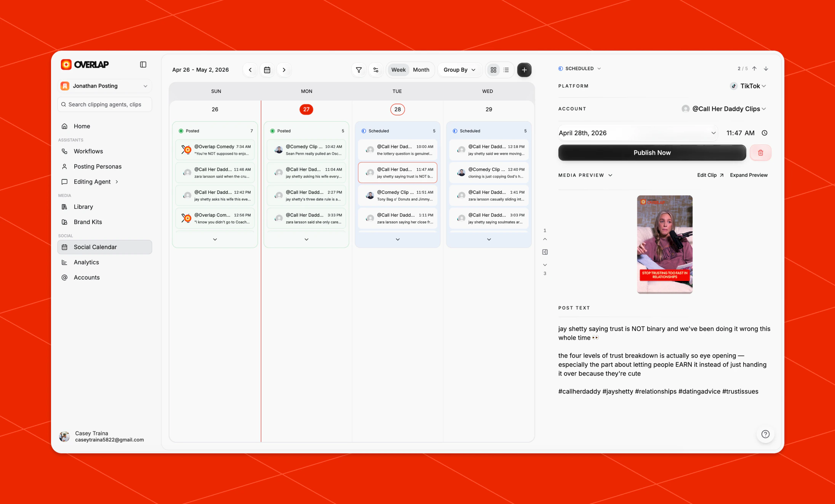Open the 11:51 AM Tony Bag o' Donuts post

click(398, 196)
